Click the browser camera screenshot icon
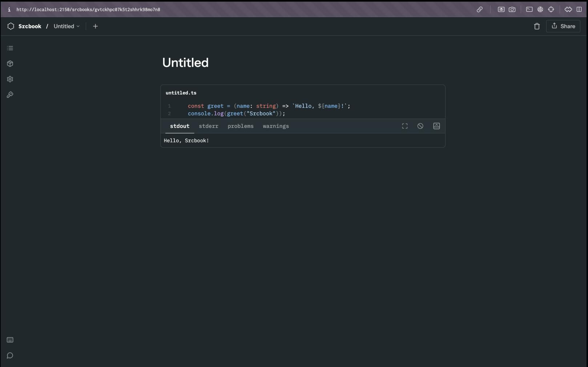This screenshot has height=367, width=588. tap(512, 9)
